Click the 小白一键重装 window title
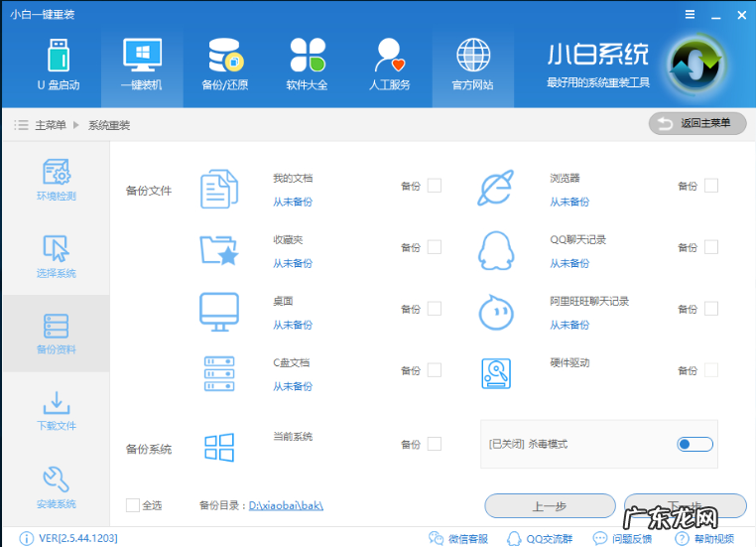 [43, 15]
